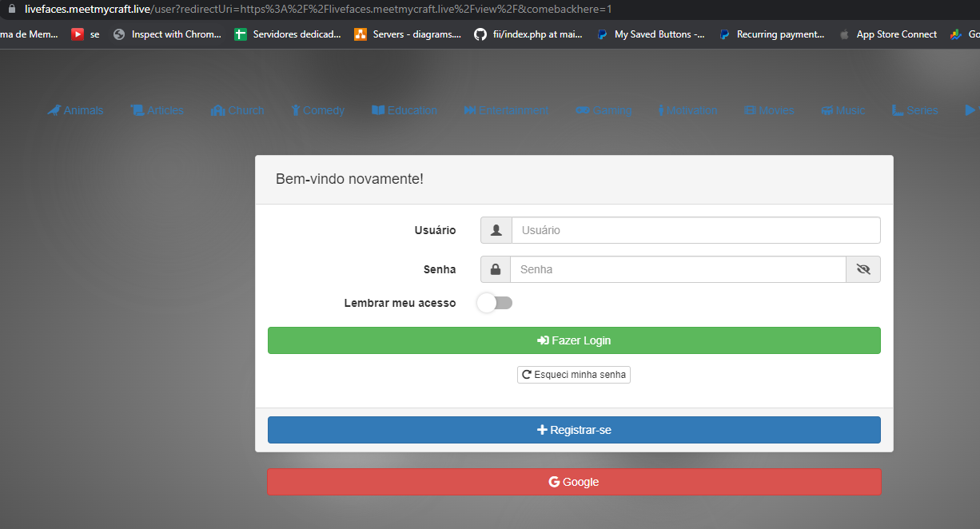Screen dimensions: 980x529
Task: Open 'App Store Connect' bookmark
Action: (x=887, y=34)
